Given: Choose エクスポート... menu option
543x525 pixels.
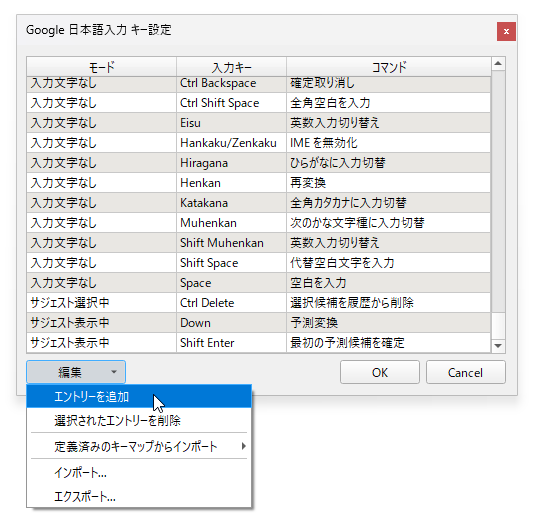Looking at the screenshot, I should pyautogui.click(x=139, y=496).
